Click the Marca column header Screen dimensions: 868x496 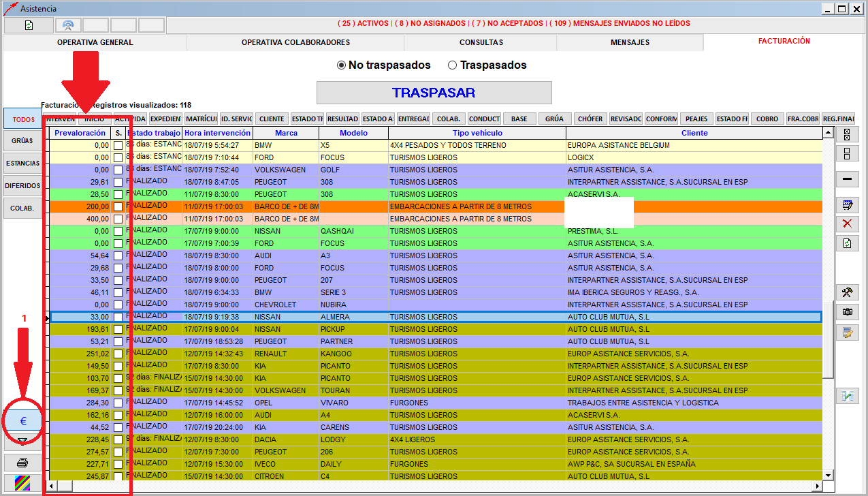click(286, 133)
